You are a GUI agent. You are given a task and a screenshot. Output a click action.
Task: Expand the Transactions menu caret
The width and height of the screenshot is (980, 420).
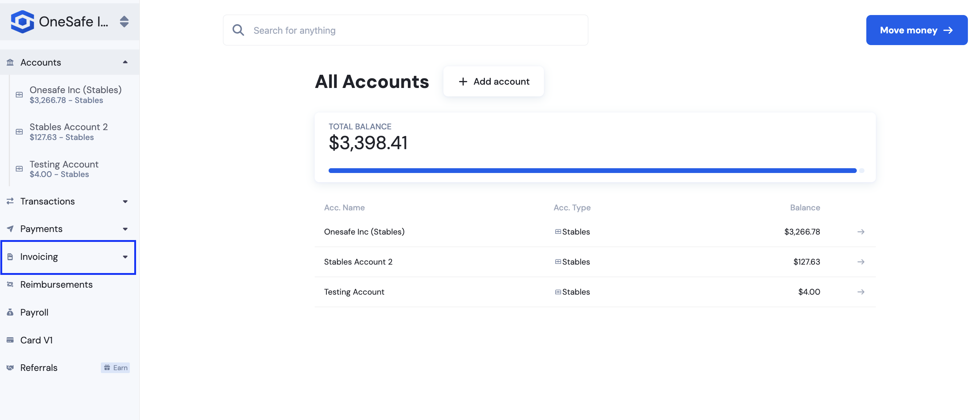pos(125,202)
